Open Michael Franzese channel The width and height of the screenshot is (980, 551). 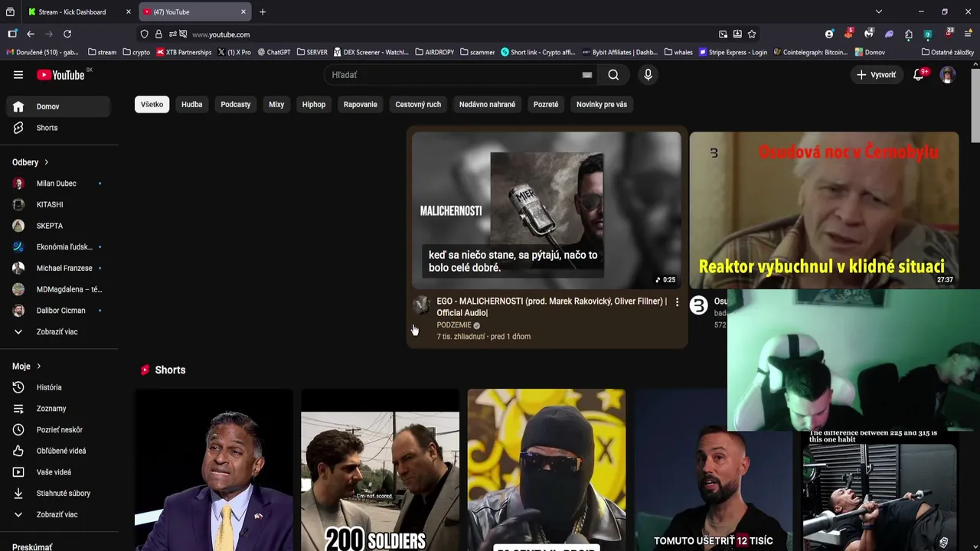(x=58, y=268)
